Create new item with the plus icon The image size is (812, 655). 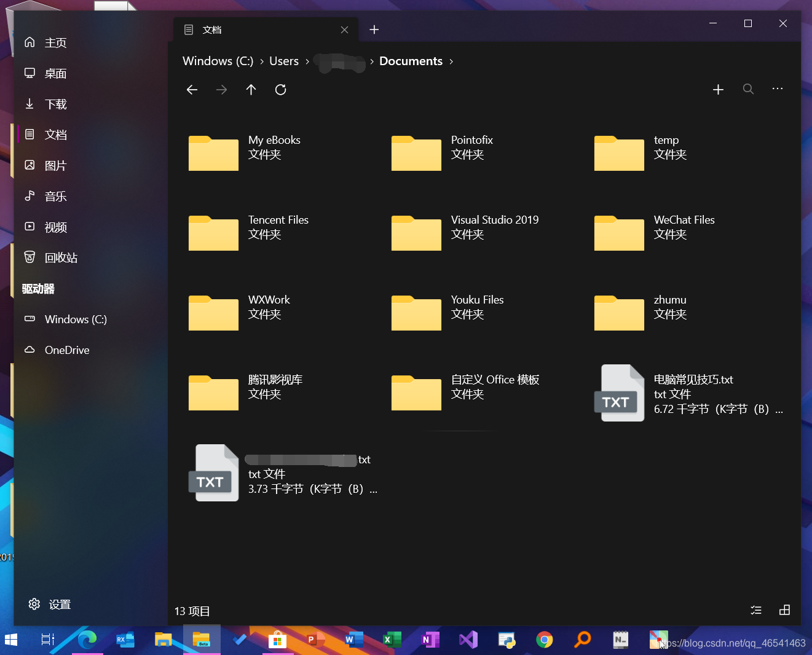[718, 89]
